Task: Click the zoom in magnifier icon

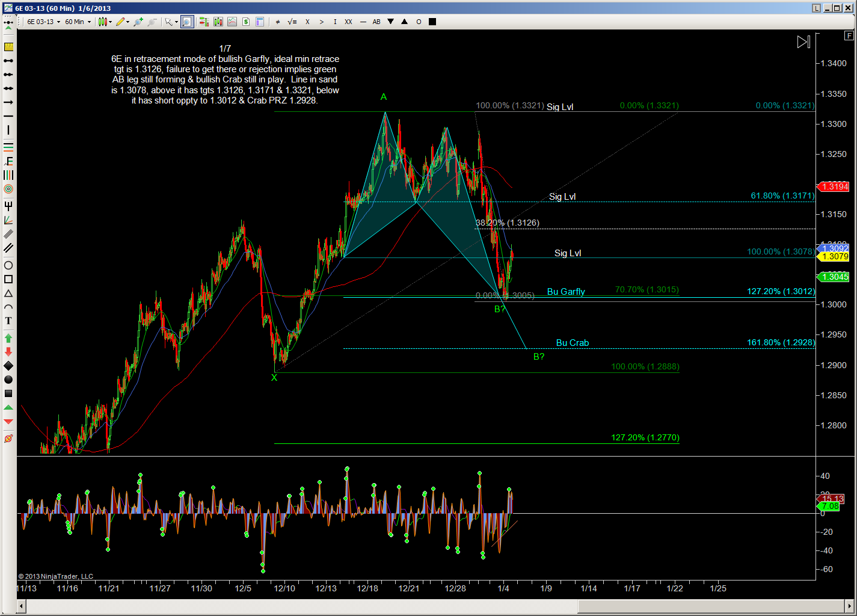Action: coord(138,22)
